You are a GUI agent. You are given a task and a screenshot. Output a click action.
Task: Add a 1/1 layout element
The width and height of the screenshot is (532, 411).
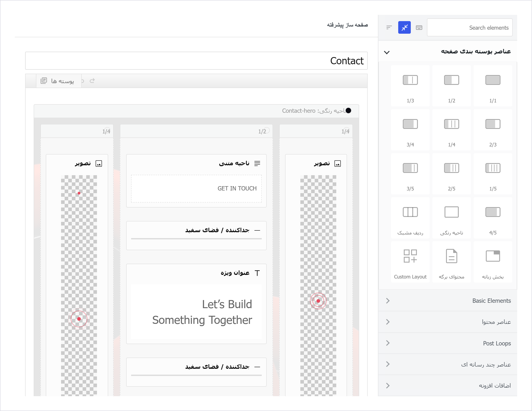(492, 86)
